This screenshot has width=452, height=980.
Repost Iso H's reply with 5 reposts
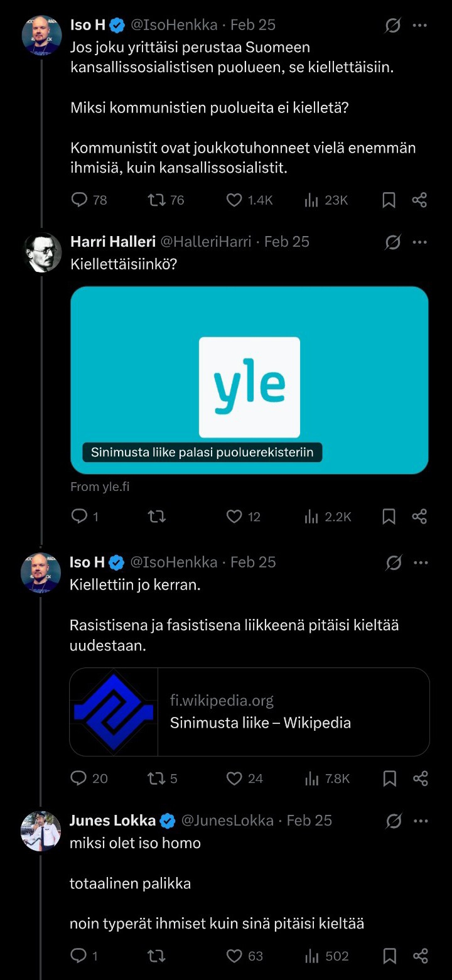(156, 778)
